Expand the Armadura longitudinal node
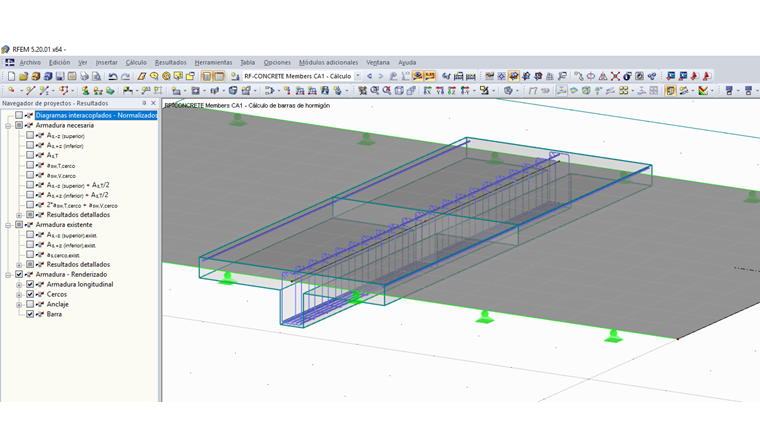The height and width of the screenshot is (446, 760). click(x=19, y=285)
